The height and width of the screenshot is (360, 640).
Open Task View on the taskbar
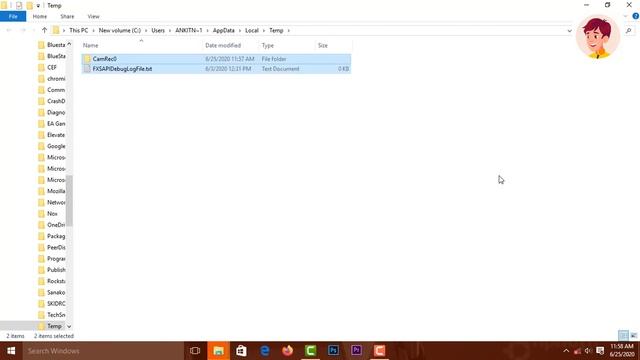pyautogui.click(x=195, y=351)
